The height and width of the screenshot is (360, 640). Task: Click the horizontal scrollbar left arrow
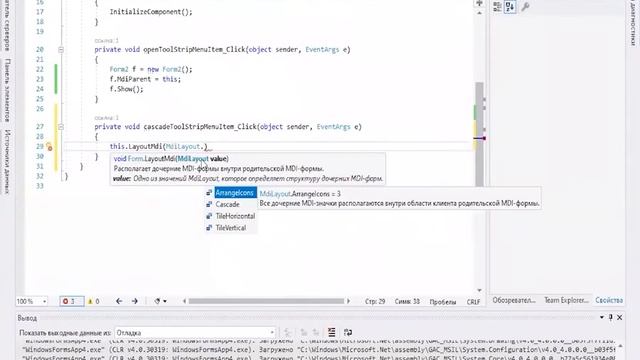click(184, 301)
